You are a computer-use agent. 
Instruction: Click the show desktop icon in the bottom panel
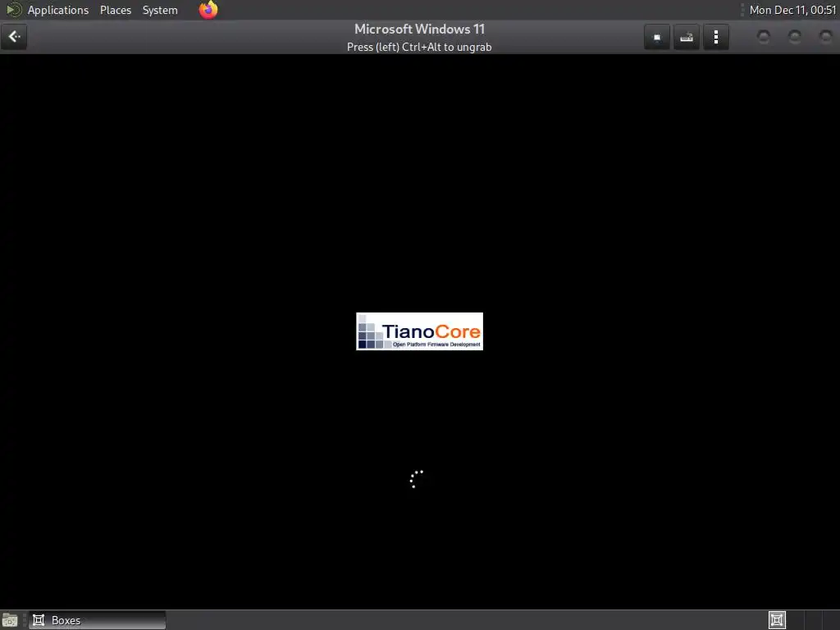[x=10, y=620]
